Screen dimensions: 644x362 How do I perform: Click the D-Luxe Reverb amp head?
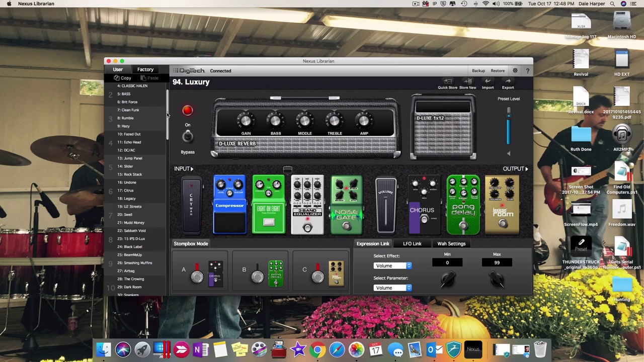[306, 128]
